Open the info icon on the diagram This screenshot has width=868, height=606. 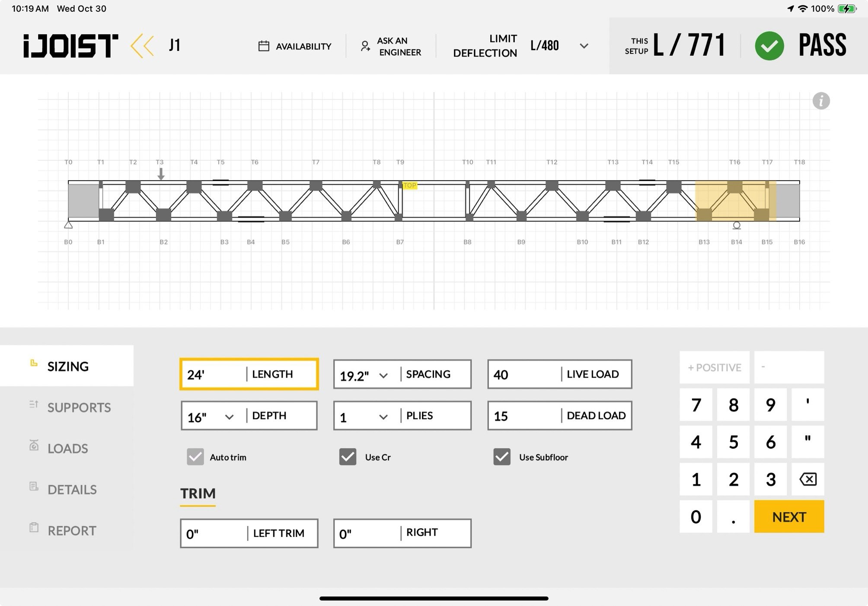pyautogui.click(x=821, y=101)
